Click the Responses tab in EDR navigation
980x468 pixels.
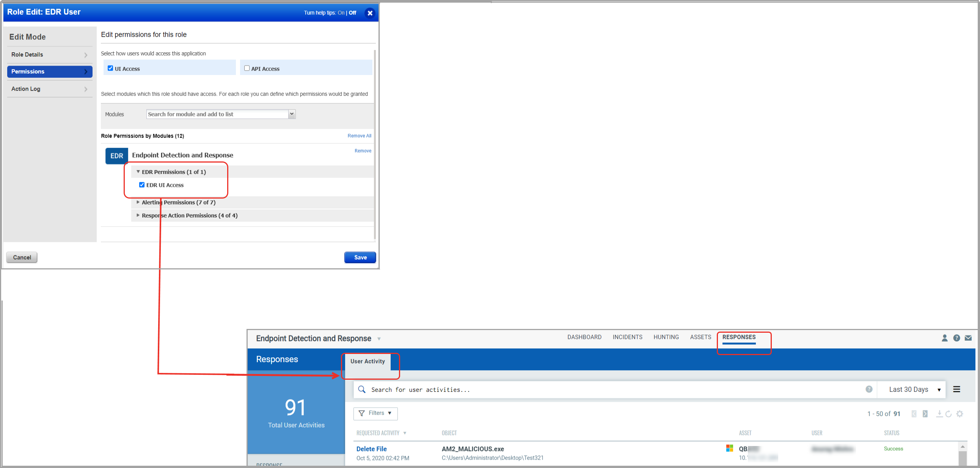point(740,337)
